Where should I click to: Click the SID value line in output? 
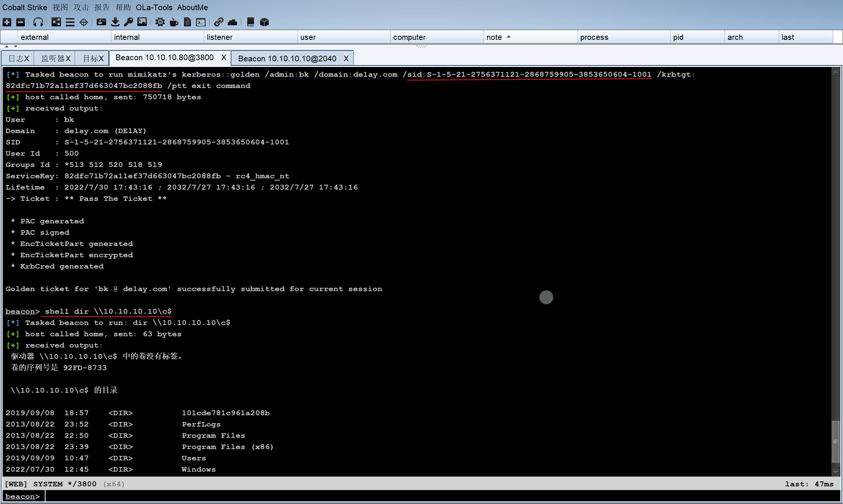pyautogui.click(x=147, y=142)
